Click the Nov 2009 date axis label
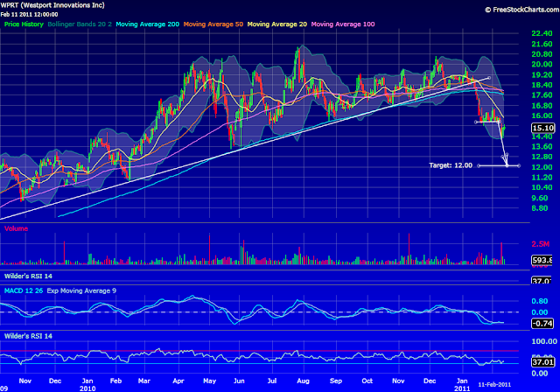 pyautogui.click(x=25, y=381)
